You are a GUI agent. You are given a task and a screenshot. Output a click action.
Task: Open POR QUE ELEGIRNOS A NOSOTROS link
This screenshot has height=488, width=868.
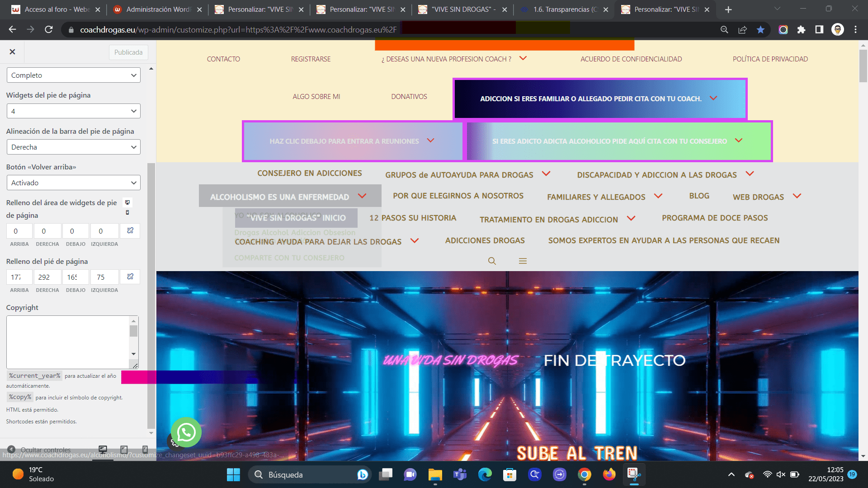(458, 196)
